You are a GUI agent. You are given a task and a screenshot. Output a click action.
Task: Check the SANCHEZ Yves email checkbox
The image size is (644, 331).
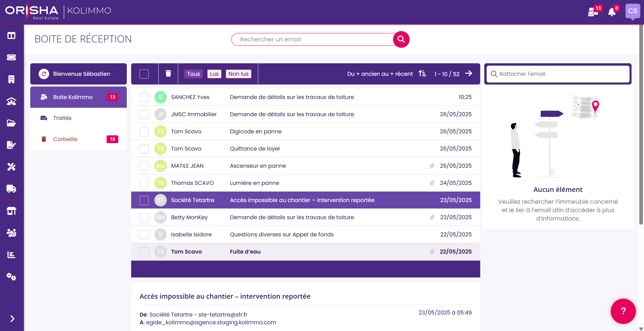(144, 97)
